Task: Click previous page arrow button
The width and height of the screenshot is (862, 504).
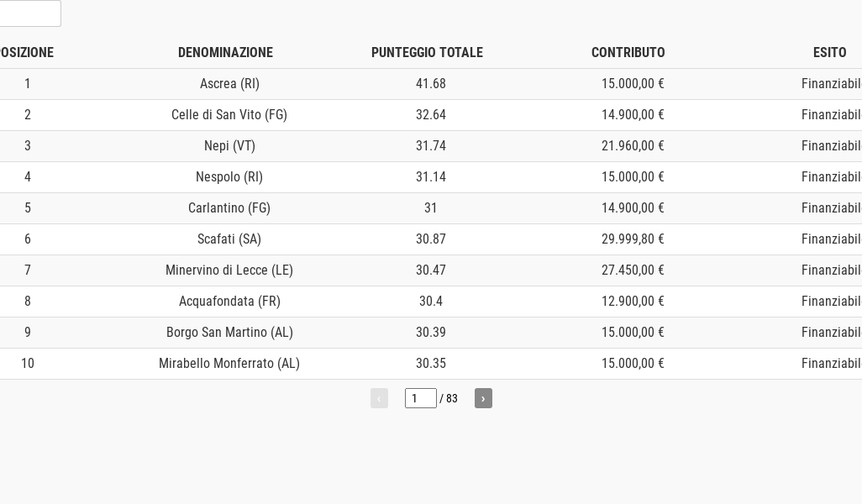Action: tap(379, 398)
